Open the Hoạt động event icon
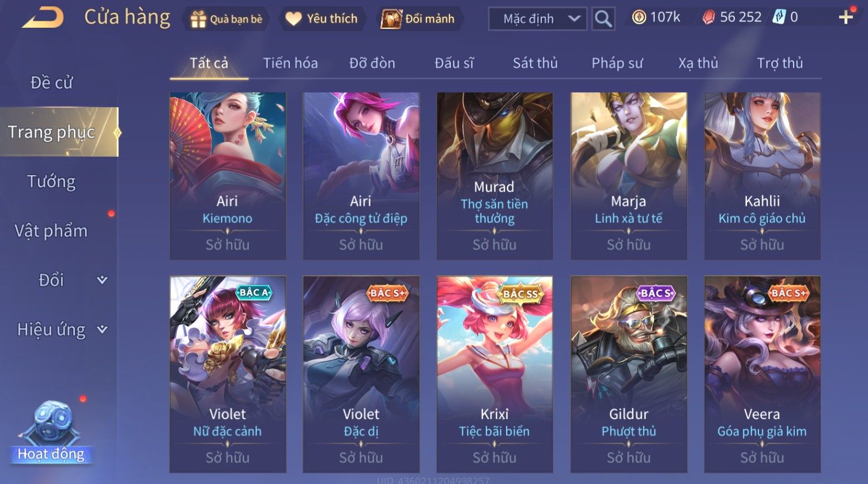Viewport: 868px width, 484px height. tap(51, 433)
